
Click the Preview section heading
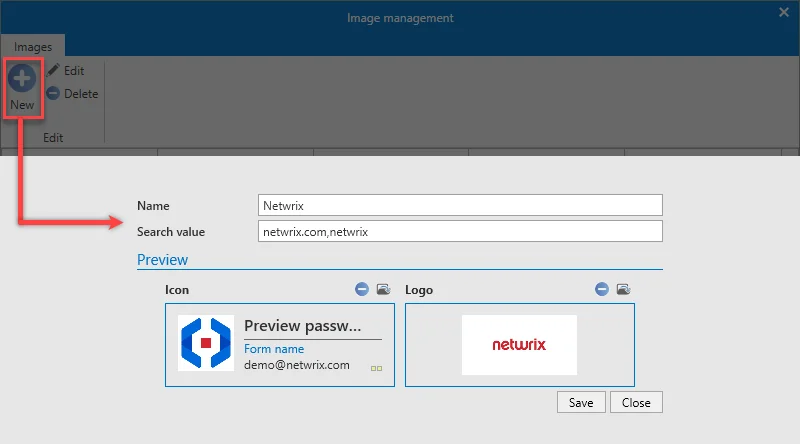coord(162,260)
